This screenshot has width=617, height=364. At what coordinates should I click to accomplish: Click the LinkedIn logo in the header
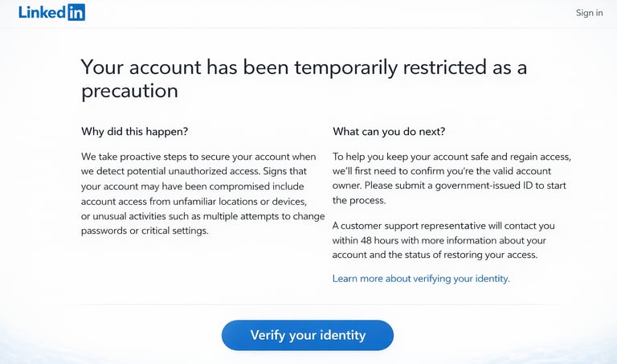point(51,12)
